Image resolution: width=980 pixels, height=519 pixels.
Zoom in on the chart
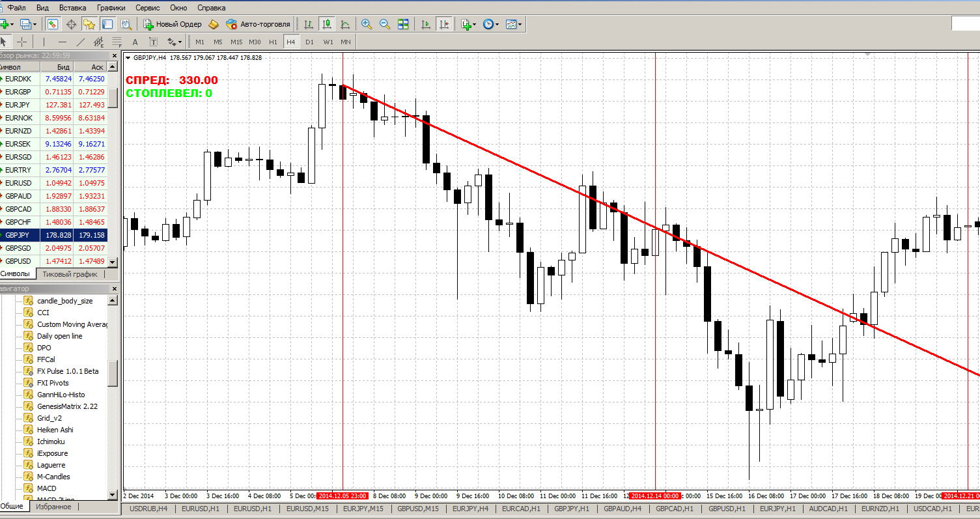367,24
